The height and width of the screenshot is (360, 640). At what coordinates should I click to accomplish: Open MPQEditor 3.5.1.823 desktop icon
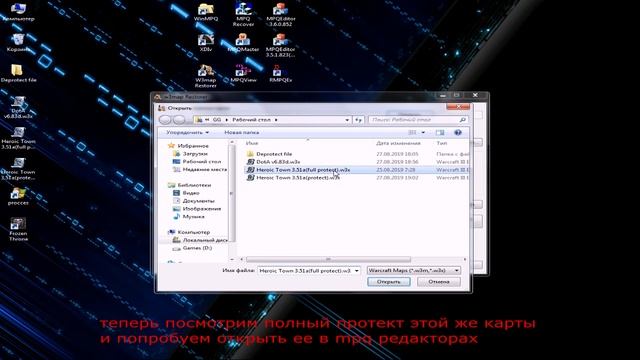pos(280,45)
